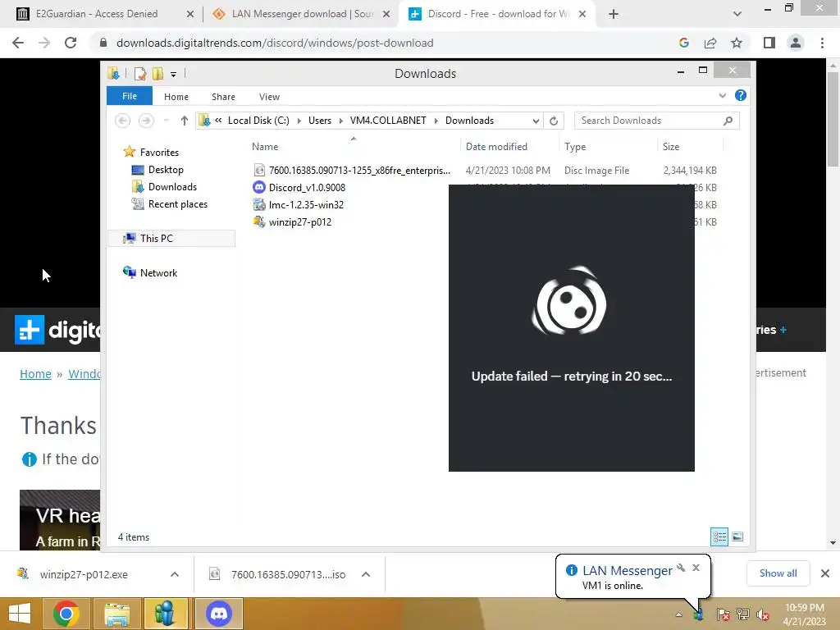The width and height of the screenshot is (840, 630).
Task: Select Favorites in navigation pane
Action: pyautogui.click(x=159, y=152)
